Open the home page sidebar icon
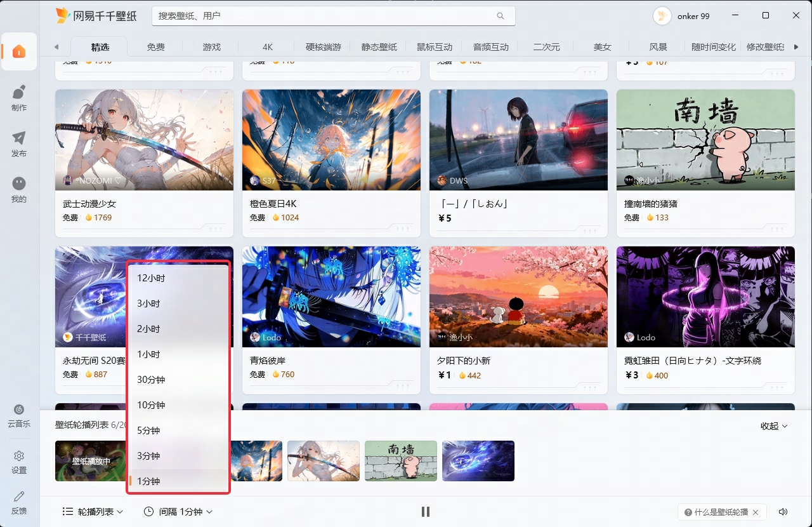 pos(19,51)
